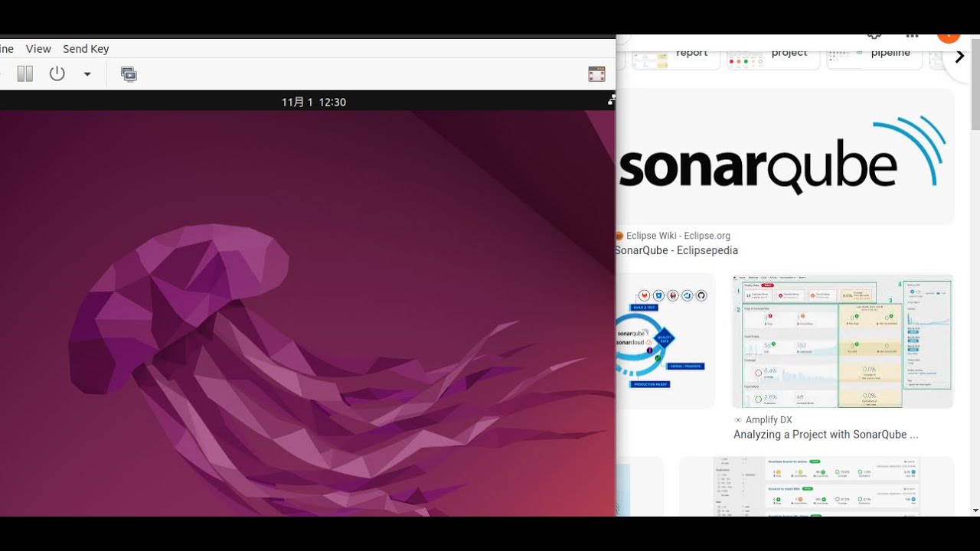
Task: Open the shutdown options dropdown arrow
Action: point(87,74)
